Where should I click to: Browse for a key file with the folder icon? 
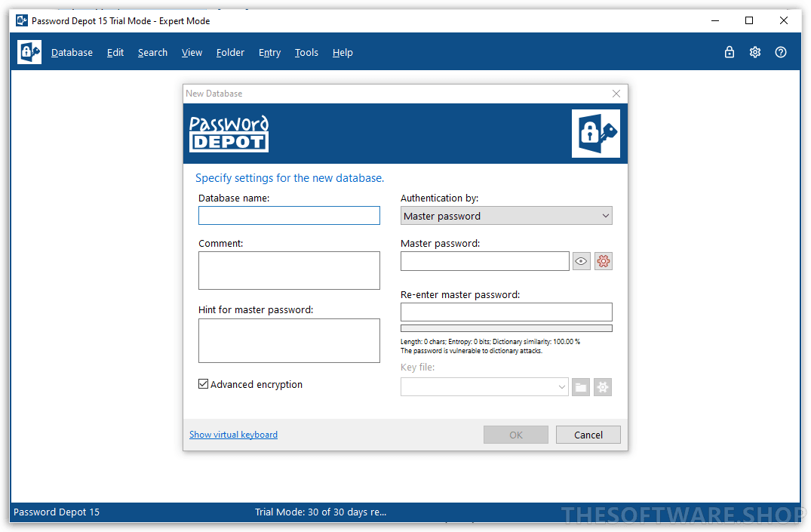click(581, 387)
